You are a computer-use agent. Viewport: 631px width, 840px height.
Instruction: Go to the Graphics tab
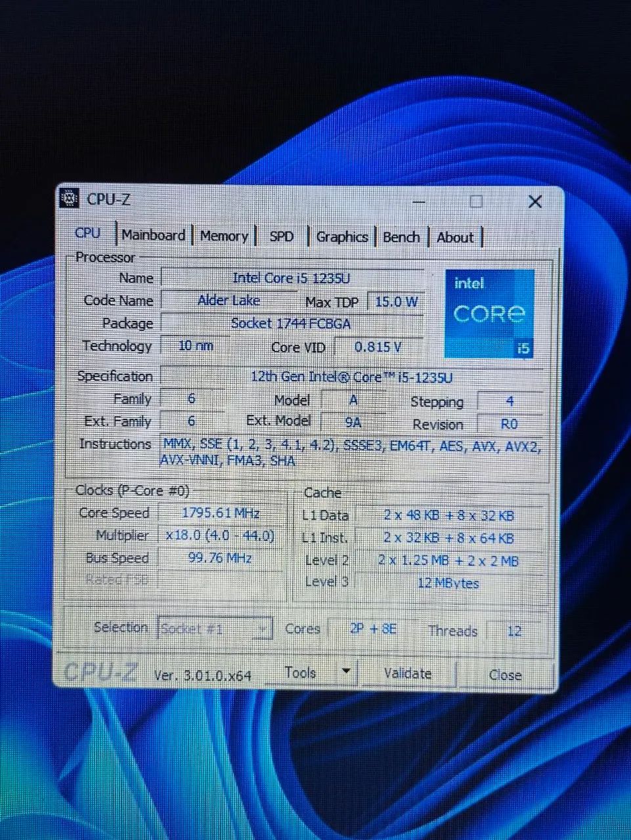341,237
